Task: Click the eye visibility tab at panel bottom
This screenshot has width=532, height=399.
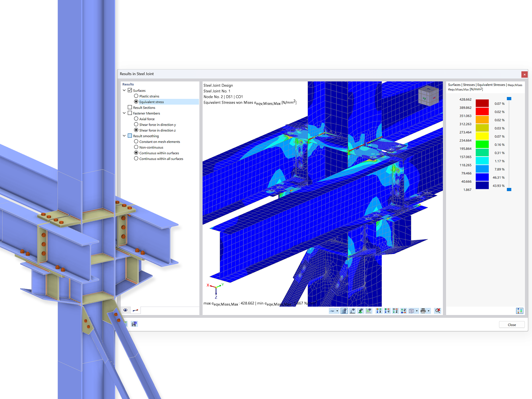Action: pyautogui.click(x=125, y=310)
